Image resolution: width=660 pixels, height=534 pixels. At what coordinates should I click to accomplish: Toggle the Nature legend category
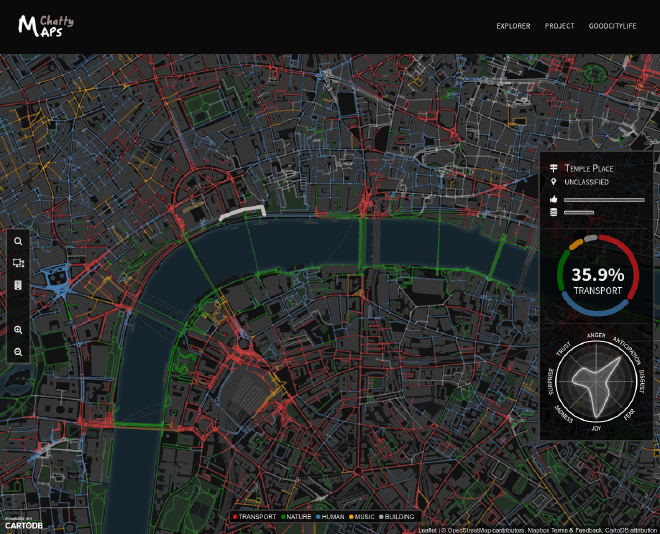[x=299, y=517]
